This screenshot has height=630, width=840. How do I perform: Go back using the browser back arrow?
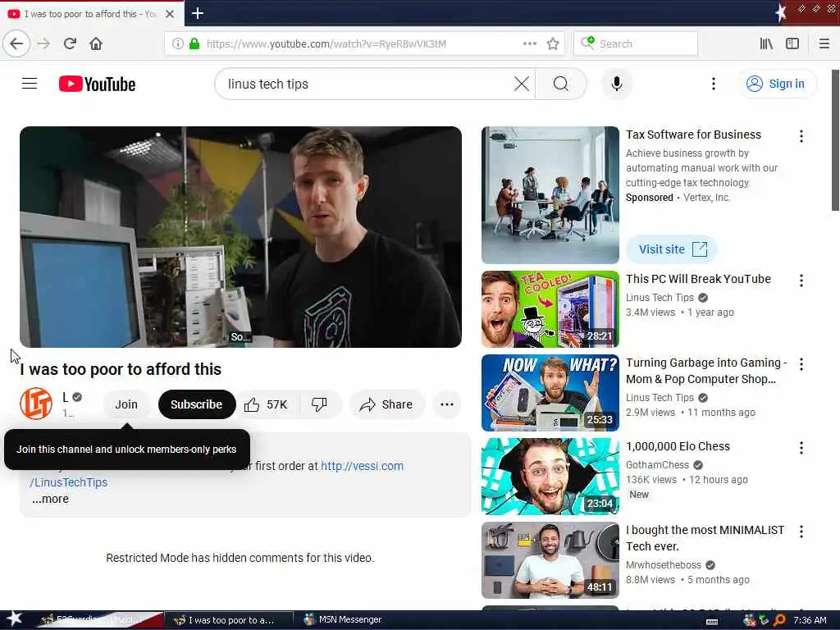(16, 43)
